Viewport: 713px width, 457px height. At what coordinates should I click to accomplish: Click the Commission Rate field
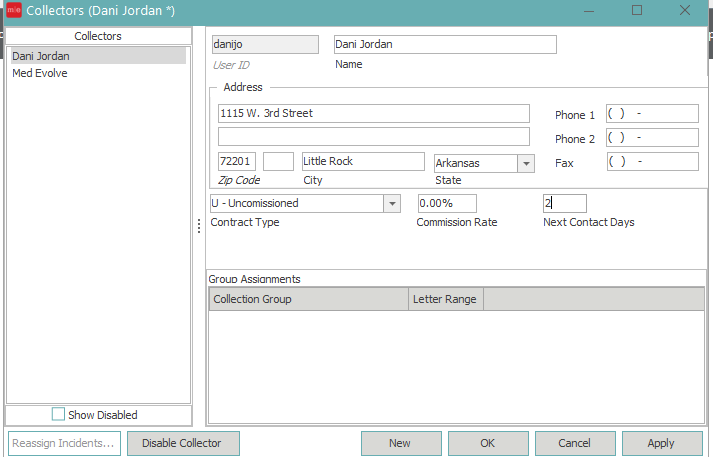click(x=446, y=203)
